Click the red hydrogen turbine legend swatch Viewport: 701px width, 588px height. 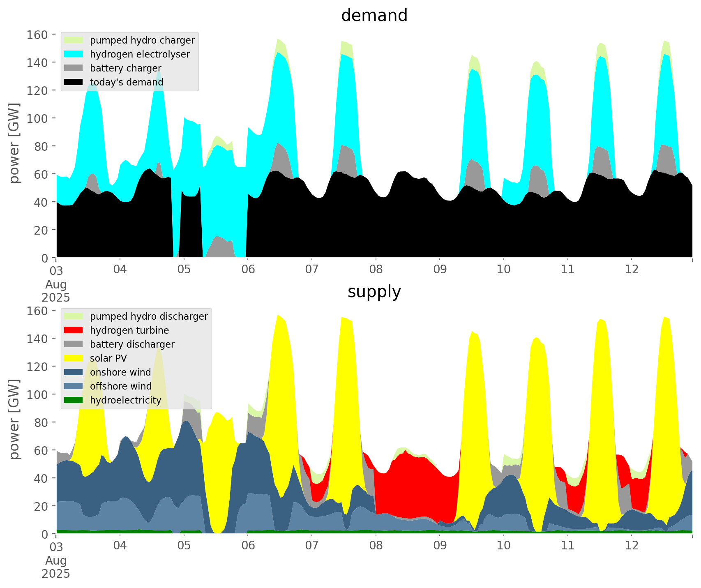click(74, 330)
